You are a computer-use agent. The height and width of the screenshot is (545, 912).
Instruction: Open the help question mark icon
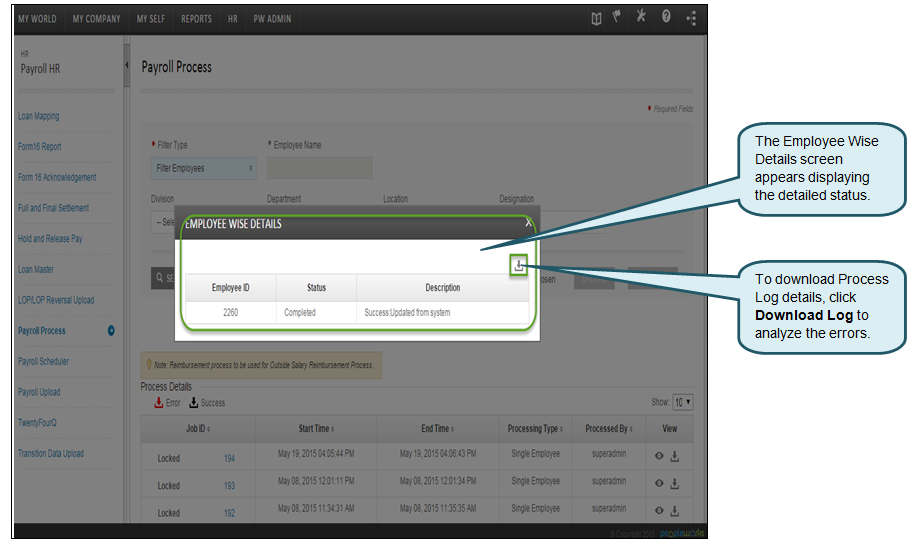[666, 18]
